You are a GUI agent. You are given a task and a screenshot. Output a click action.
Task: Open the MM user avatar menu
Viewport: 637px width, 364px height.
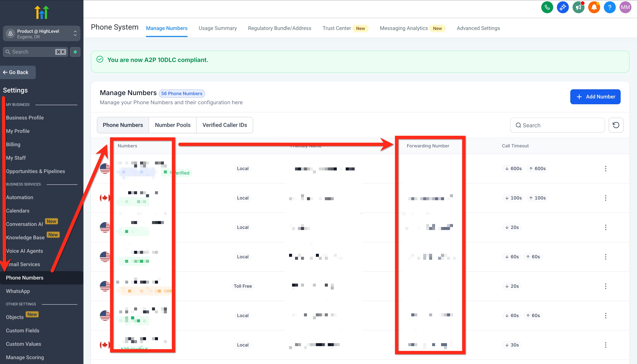(625, 7)
